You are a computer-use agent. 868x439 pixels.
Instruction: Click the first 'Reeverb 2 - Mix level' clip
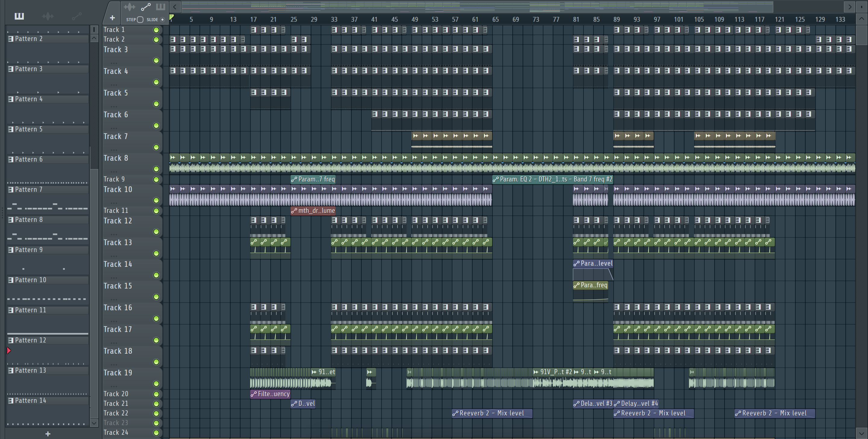[x=492, y=413]
